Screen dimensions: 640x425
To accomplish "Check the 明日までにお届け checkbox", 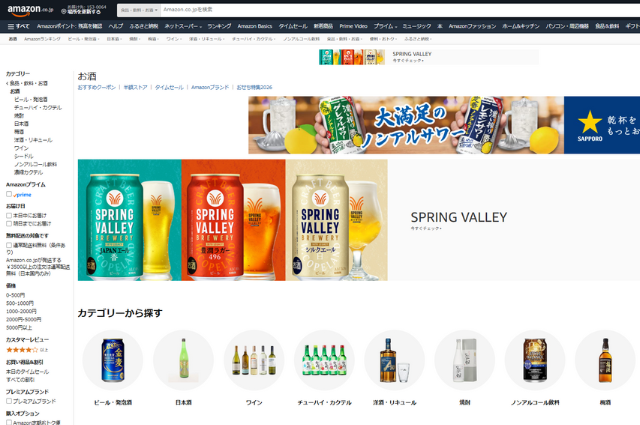I will [x=9, y=223].
